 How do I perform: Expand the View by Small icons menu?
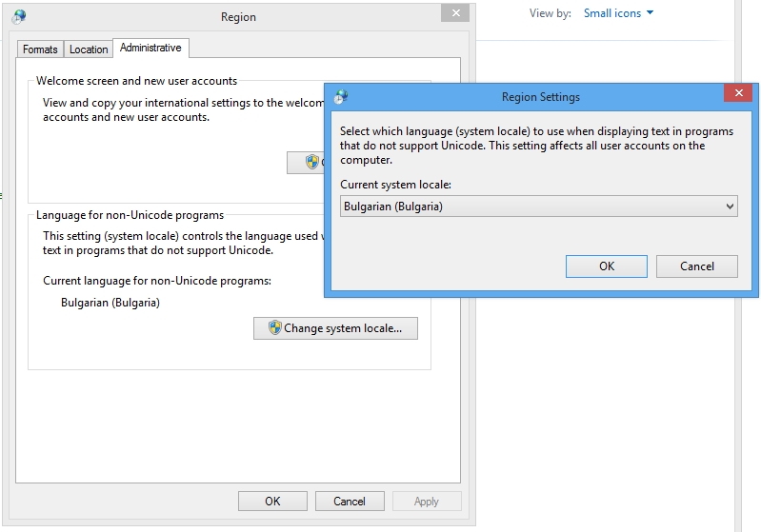point(618,13)
